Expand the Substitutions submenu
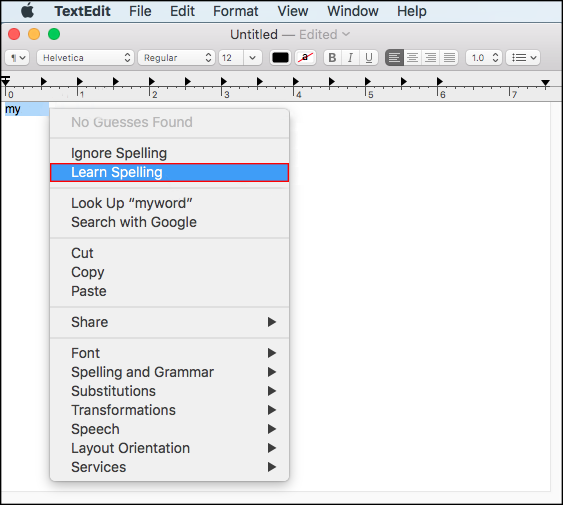The height and width of the screenshot is (505, 563). (x=169, y=391)
